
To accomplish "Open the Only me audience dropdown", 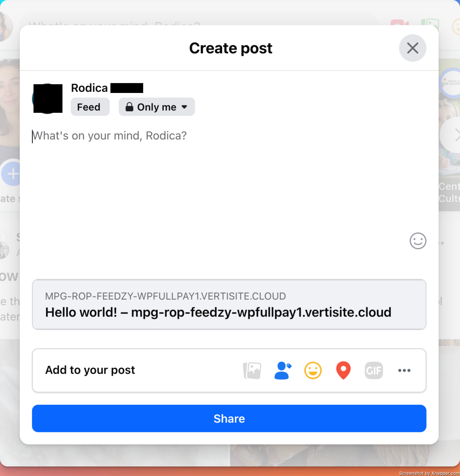I will tap(157, 107).
